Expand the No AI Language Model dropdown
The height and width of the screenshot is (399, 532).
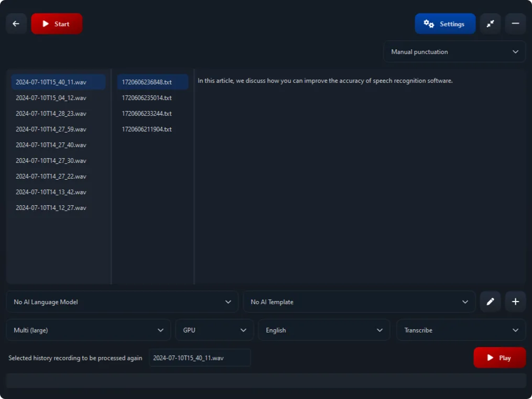click(122, 302)
